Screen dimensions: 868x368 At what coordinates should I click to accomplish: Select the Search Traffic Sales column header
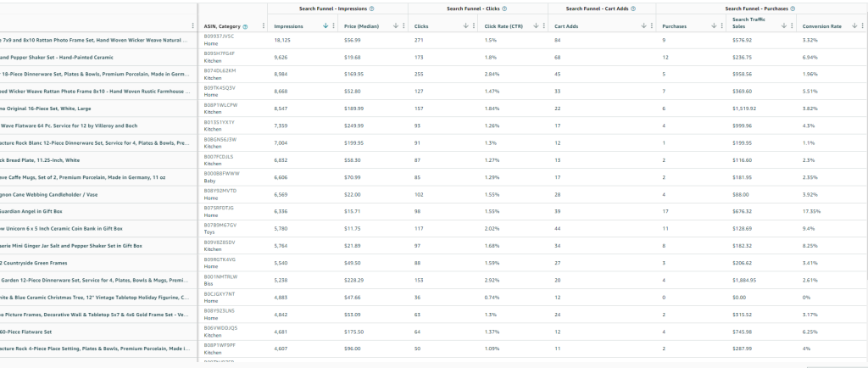[752, 23]
